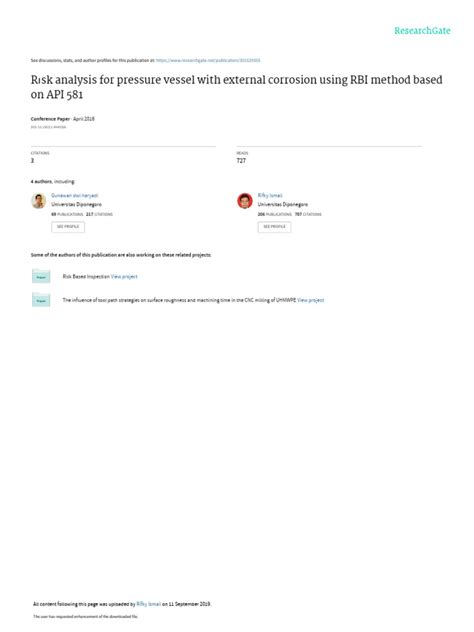Click the Conference Paper label
Screen dimensions: 474x632
pyautogui.click(x=50, y=119)
